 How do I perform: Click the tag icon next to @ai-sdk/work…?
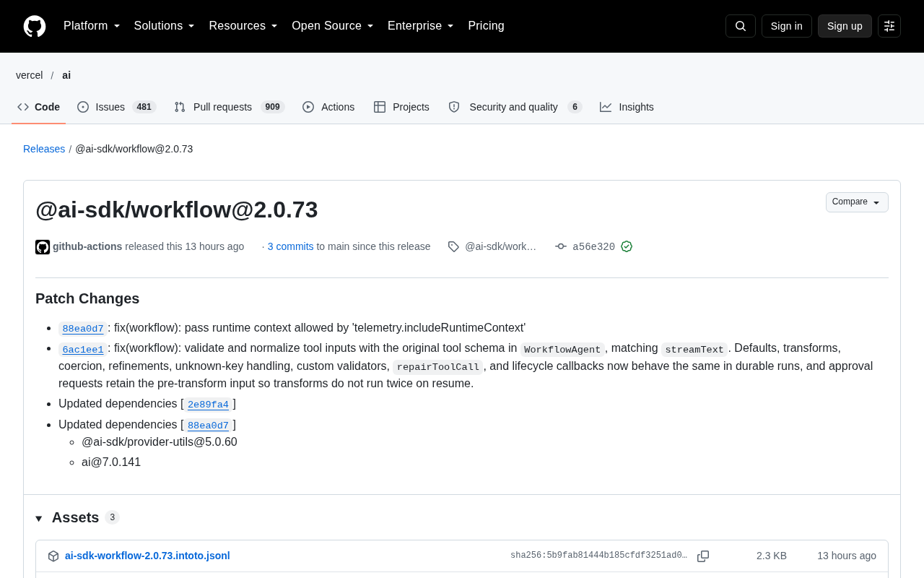coord(453,246)
